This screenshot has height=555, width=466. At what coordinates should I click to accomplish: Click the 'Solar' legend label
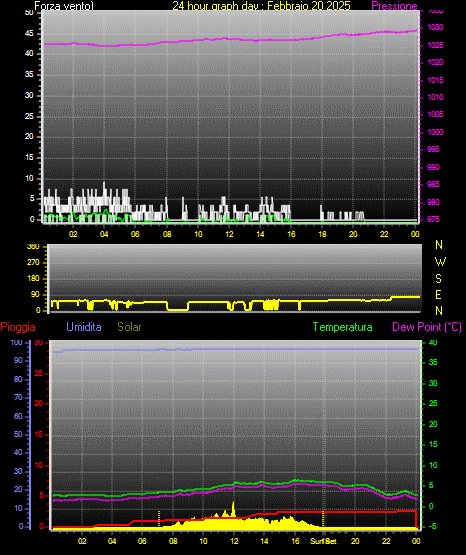point(129,327)
